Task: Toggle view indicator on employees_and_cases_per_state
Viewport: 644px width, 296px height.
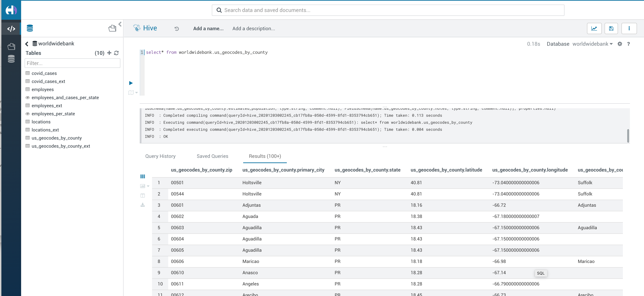Action: coord(27,97)
